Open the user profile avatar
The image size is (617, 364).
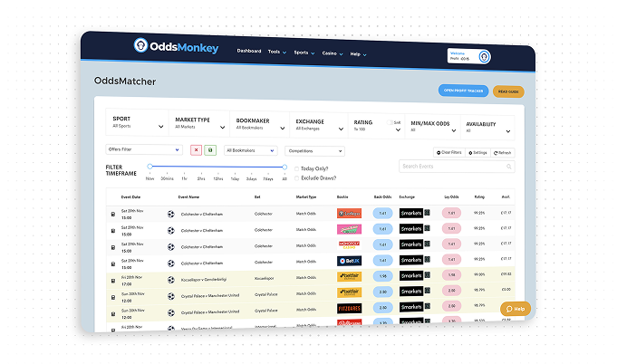(x=485, y=56)
